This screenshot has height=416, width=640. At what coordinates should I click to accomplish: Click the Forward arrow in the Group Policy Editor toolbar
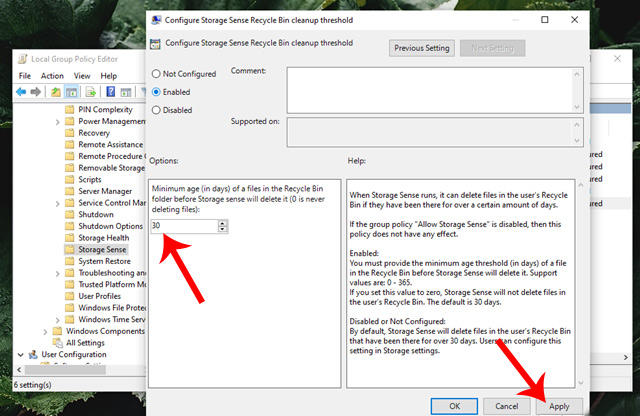coord(36,92)
